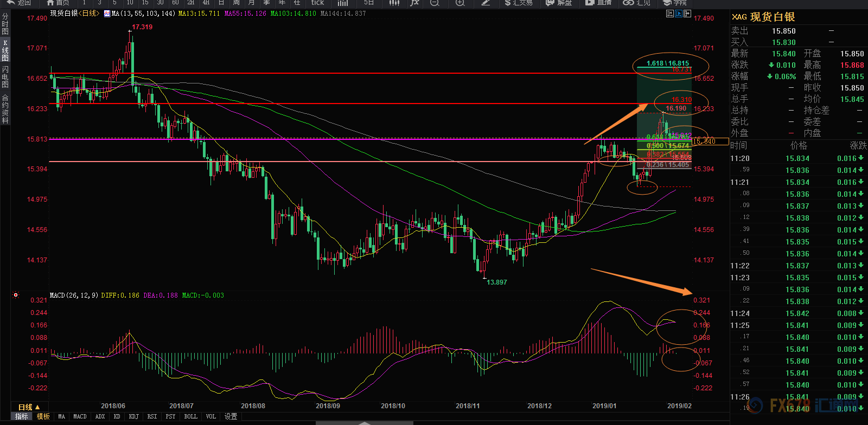Toggle the KD indicator button
Image resolution: width=868 pixels, height=425 pixels.
pyautogui.click(x=117, y=416)
